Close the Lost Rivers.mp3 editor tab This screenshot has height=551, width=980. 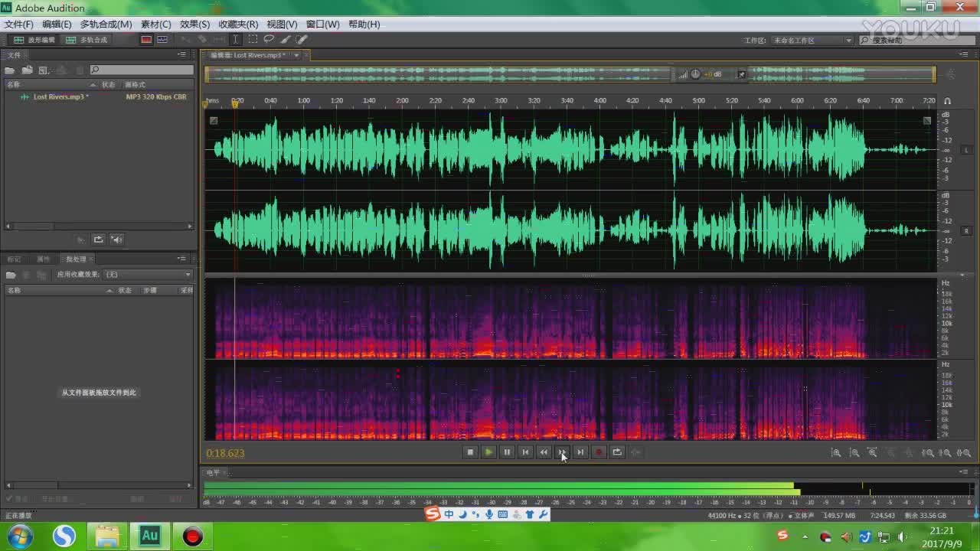click(307, 55)
